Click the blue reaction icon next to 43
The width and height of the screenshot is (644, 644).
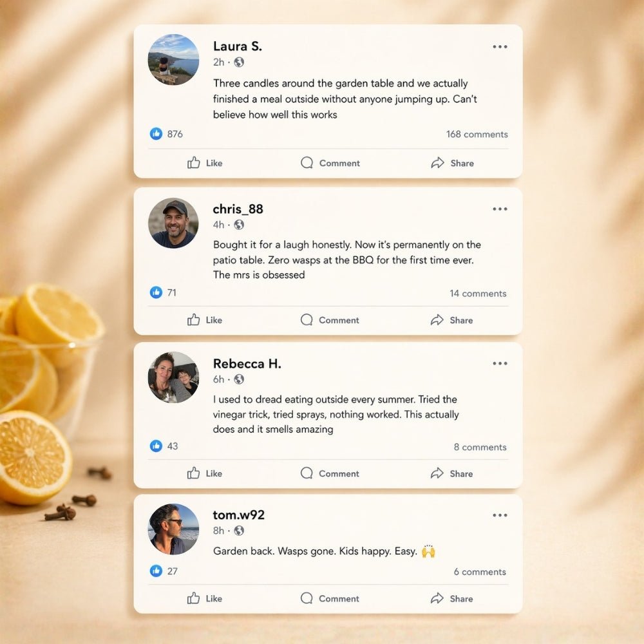coord(156,446)
